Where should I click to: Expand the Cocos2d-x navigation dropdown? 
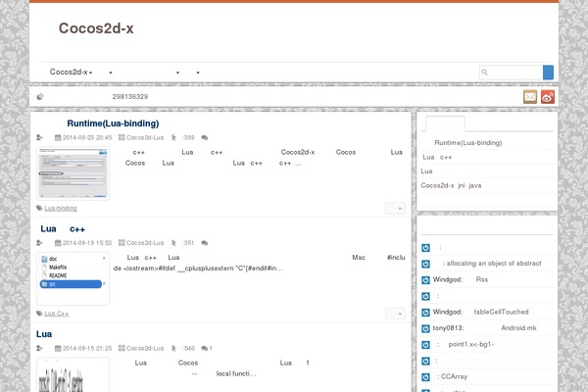coord(71,72)
